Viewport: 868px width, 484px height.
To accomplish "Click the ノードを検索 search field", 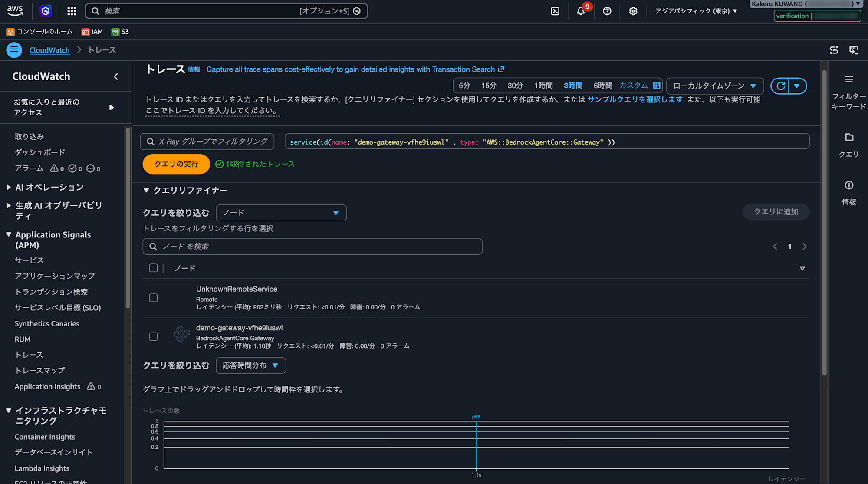I will click(x=312, y=247).
